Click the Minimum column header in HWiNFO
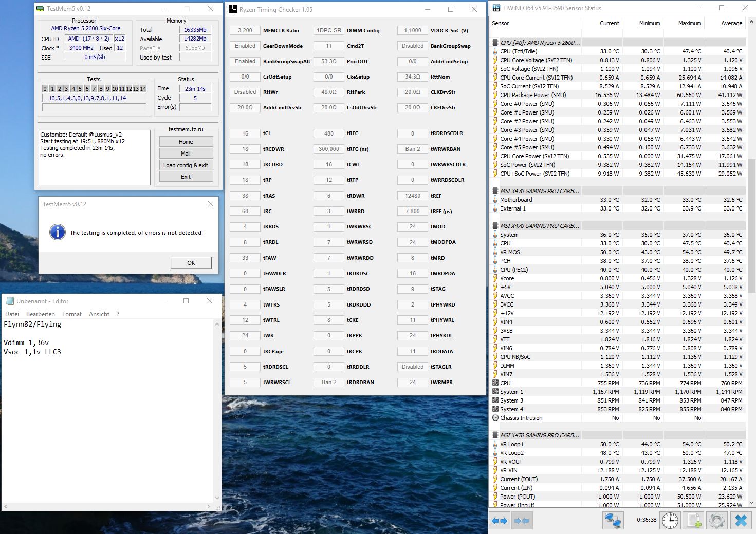 pyautogui.click(x=650, y=23)
